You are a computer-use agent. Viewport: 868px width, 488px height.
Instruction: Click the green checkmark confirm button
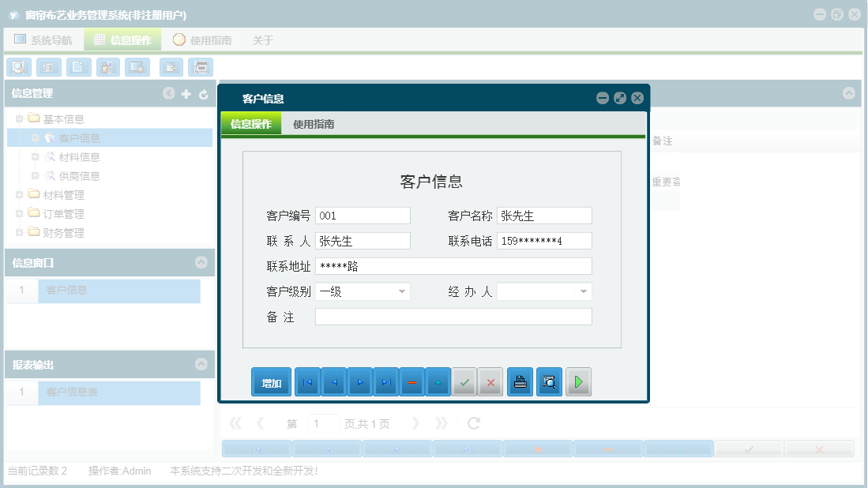click(x=464, y=381)
